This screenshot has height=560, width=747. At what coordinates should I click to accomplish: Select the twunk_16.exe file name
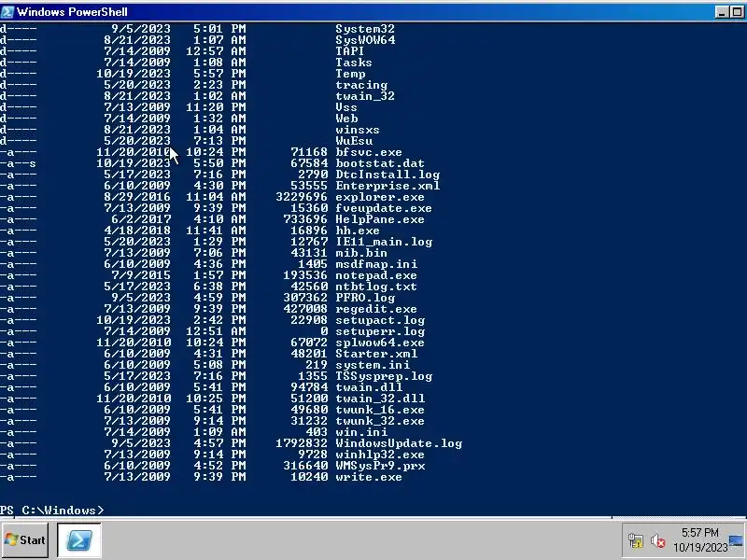tap(380, 410)
